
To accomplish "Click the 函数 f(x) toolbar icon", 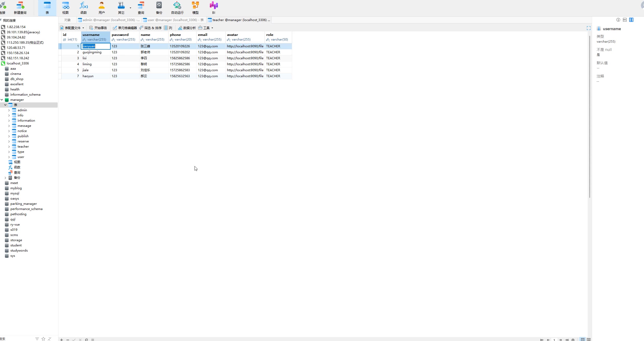I will tap(84, 8).
